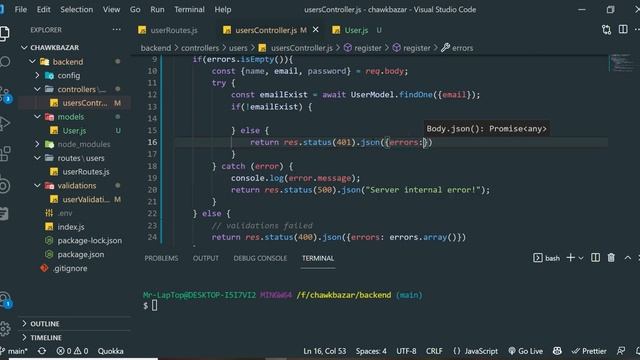This screenshot has width=640, height=360.
Task: Switch to Debug Console tab
Action: point(260,258)
